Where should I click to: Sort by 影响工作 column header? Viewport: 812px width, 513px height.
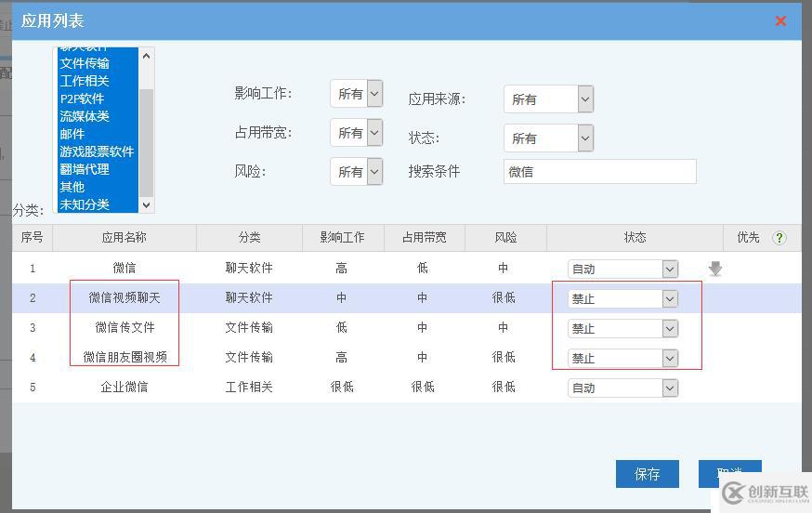pos(342,238)
